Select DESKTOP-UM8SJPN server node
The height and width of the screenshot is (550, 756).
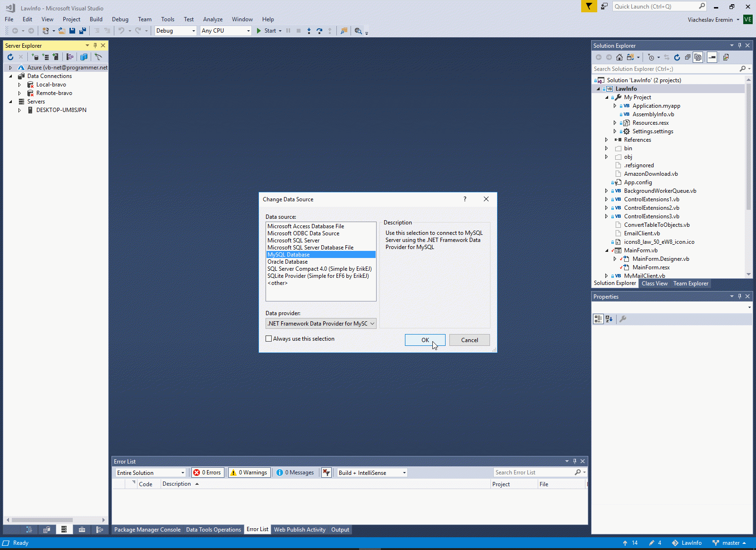(61, 110)
